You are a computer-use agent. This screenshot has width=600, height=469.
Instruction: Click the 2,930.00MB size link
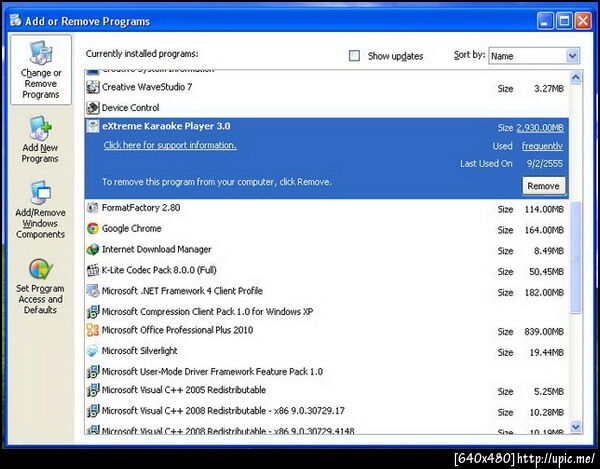(540, 128)
